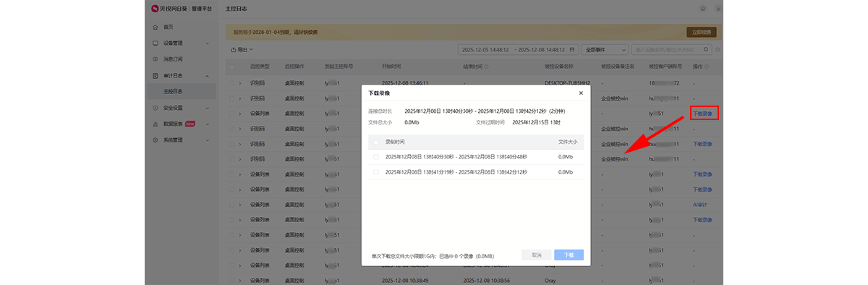Check the recording 13时41分19秒 - 13时42分12秒

[x=376, y=172]
